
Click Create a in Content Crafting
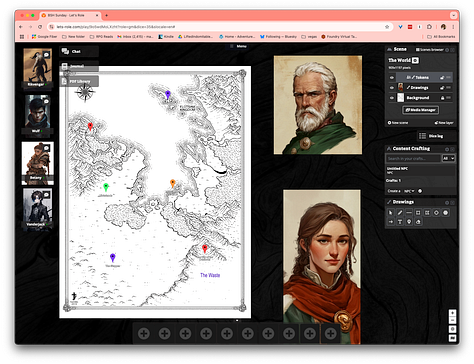394,191
